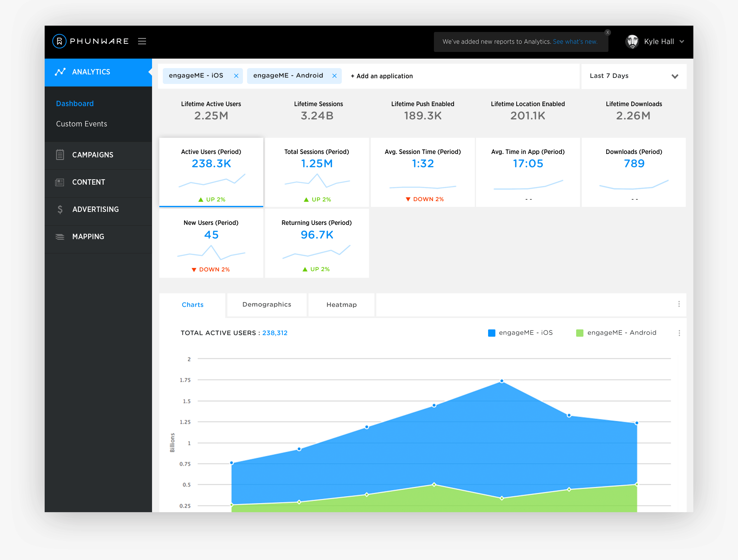Screen dimensions: 738x560
Task: Toggle the engageME - iOS blue legend swatch
Action: point(492,333)
